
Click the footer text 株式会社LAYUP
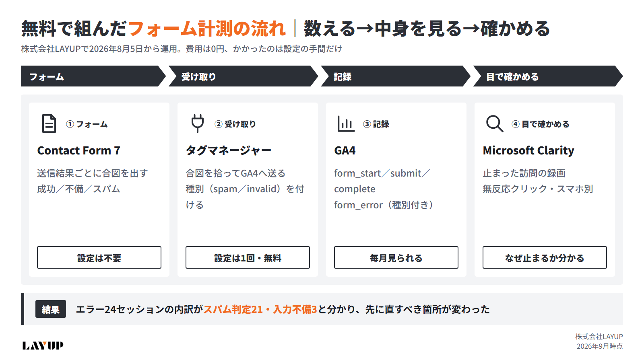[x=599, y=336]
